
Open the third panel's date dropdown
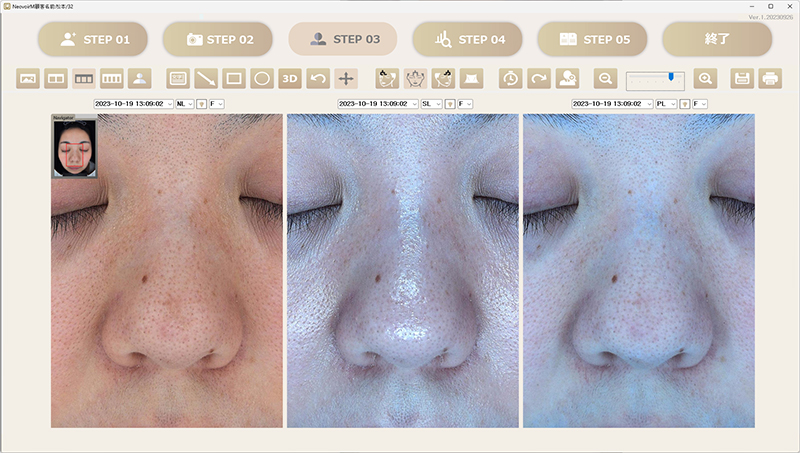(x=612, y=103)
